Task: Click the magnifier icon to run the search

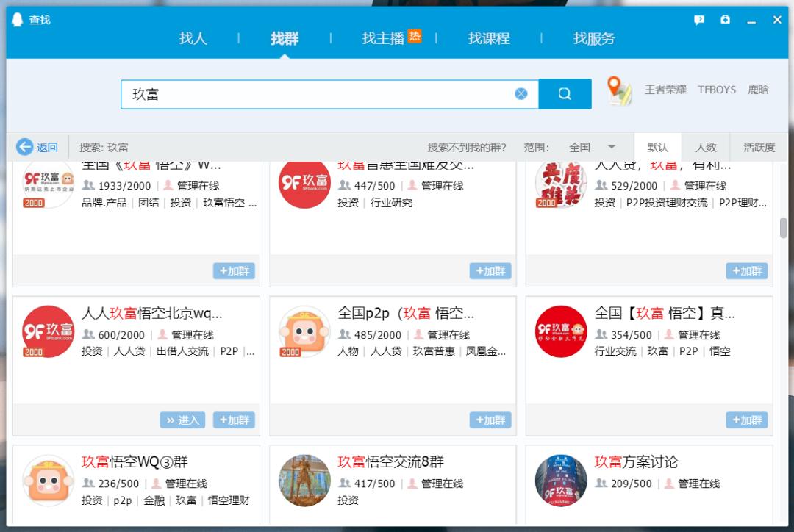Action: pos(564,93)
